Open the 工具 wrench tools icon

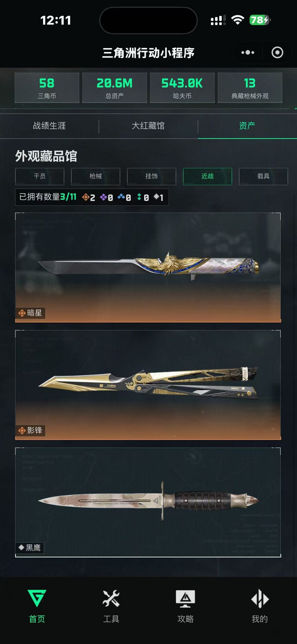click(x=111, y=598)
